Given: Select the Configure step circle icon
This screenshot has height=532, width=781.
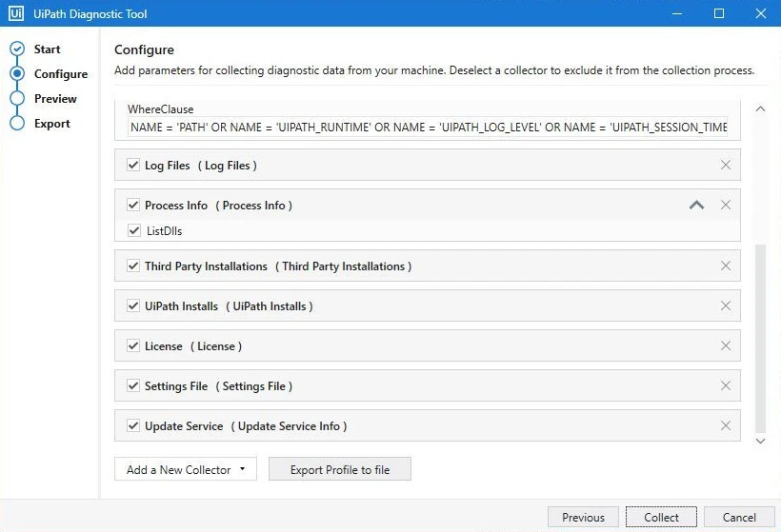Looking at the screenshot, I should pyautogui.click(x=17, y=73).
